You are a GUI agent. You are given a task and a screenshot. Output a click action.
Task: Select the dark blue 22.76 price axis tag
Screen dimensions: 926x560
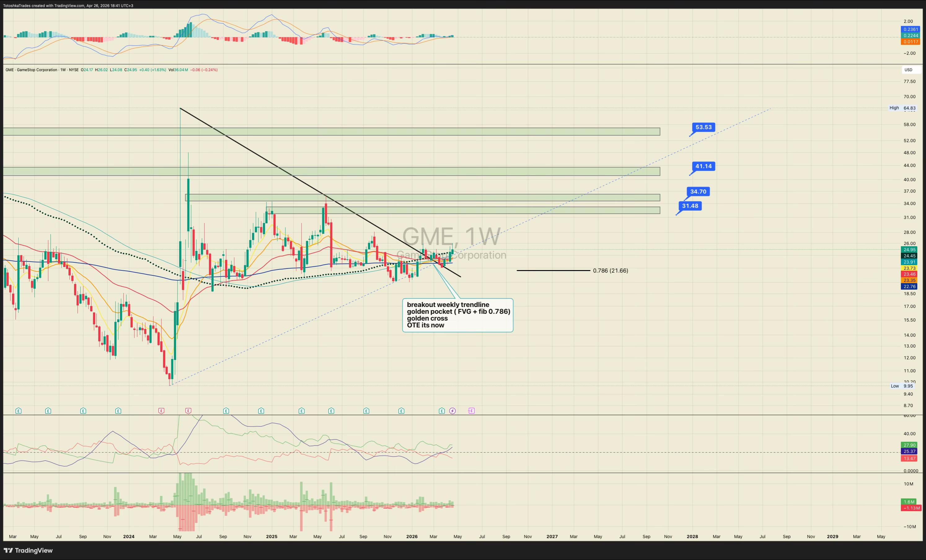click(909, 287)
